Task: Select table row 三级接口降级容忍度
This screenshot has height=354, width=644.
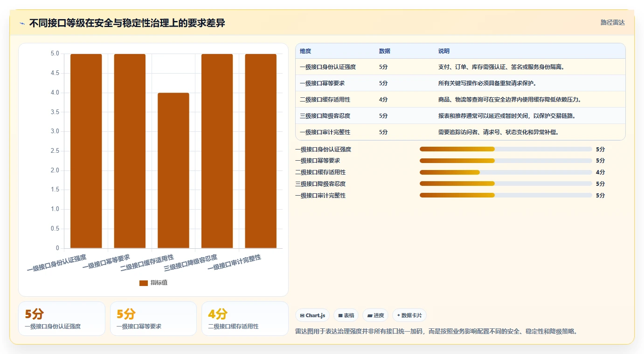Action: 460,116
